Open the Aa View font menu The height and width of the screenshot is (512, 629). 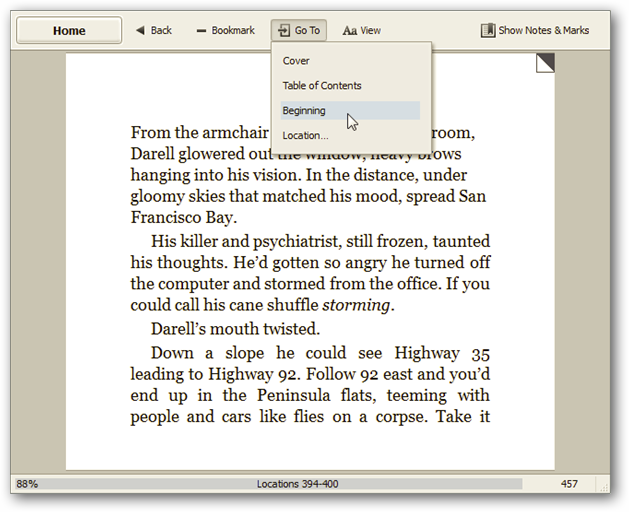pyautogui.click(x=361, y=30)
